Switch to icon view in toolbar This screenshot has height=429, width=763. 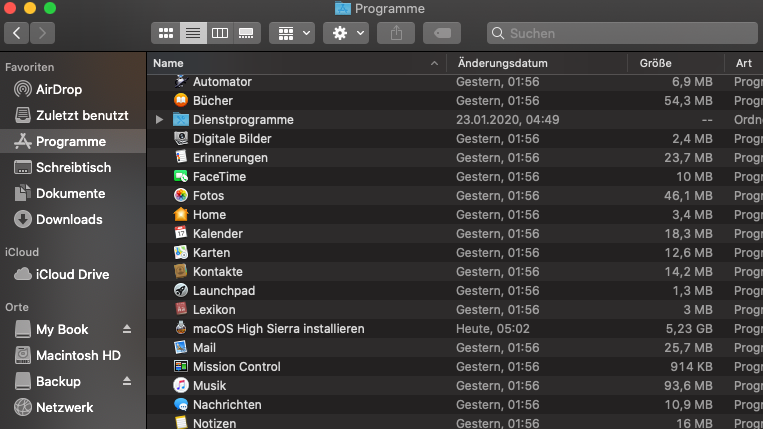[165, 33]
